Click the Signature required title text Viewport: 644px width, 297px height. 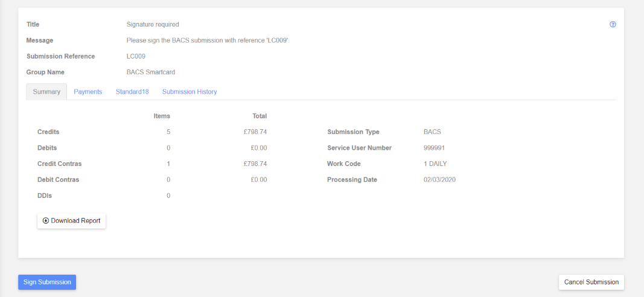click(153, 24)
